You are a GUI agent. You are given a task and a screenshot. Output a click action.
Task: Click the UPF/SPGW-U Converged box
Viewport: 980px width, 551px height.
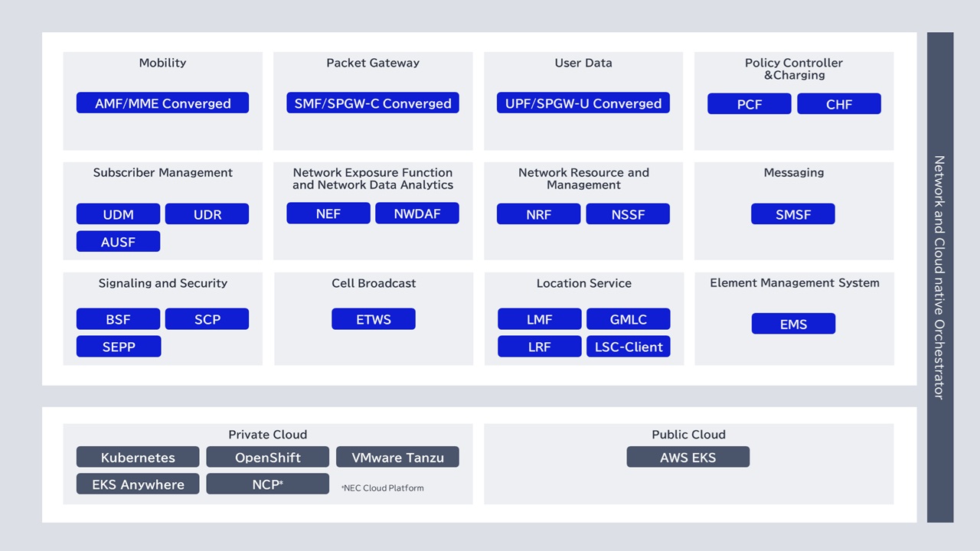click(583, 103)
